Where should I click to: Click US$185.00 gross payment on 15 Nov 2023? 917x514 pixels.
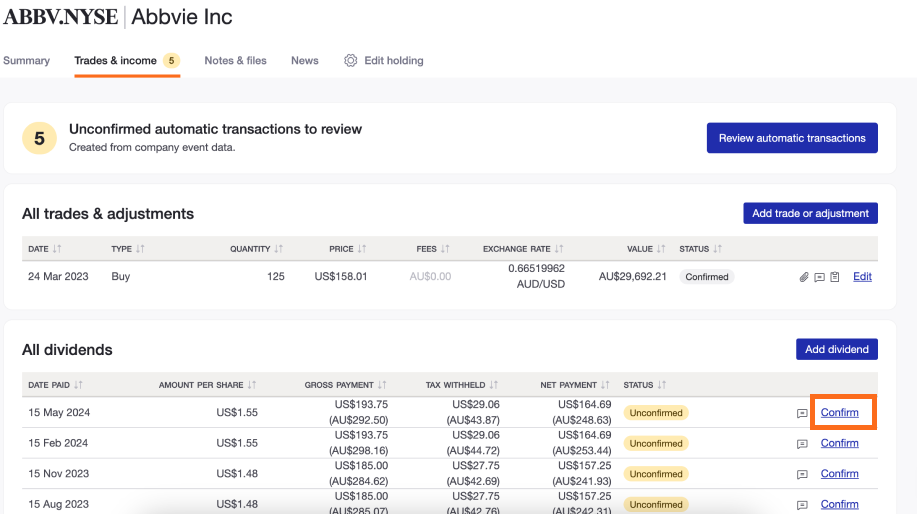[361, 465]
